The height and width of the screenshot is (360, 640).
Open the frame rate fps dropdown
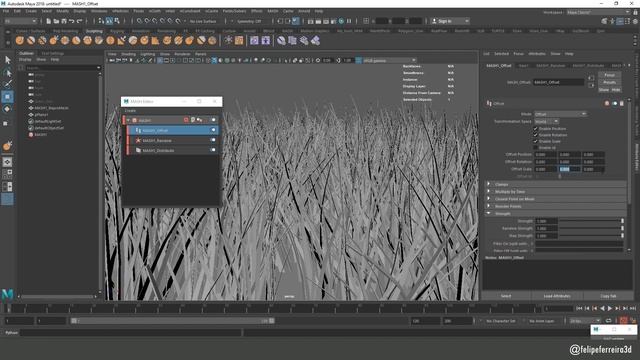pos(585,321)
